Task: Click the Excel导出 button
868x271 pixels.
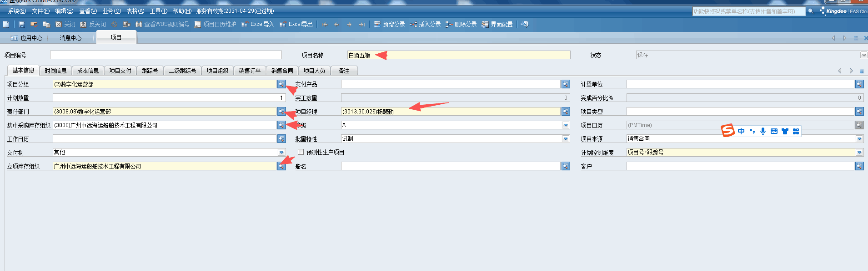Action: tap(296, 24)
